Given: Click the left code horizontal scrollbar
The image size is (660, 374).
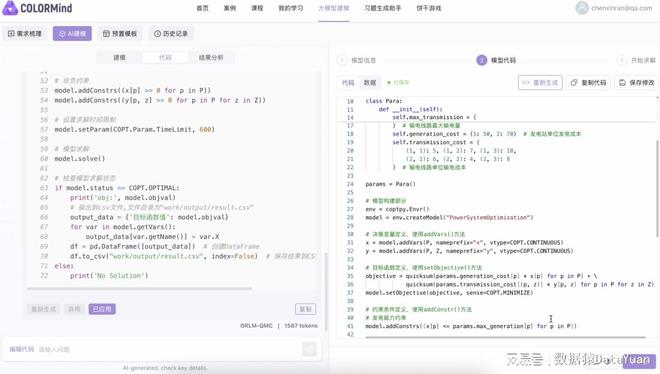Looking at the screenshot, I should point(139,289).
